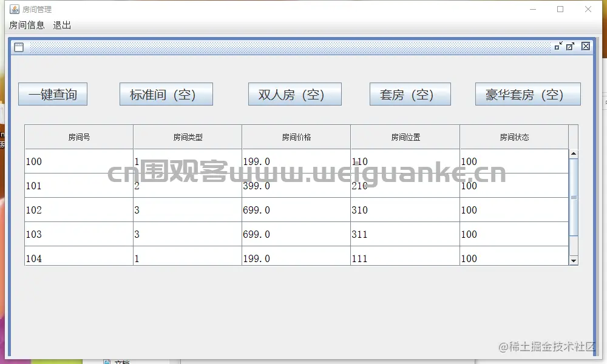The height and width of the screenshot is (364, 607).
Task: Click the table scrollbar up arrow
Action: tap(574, 154)
